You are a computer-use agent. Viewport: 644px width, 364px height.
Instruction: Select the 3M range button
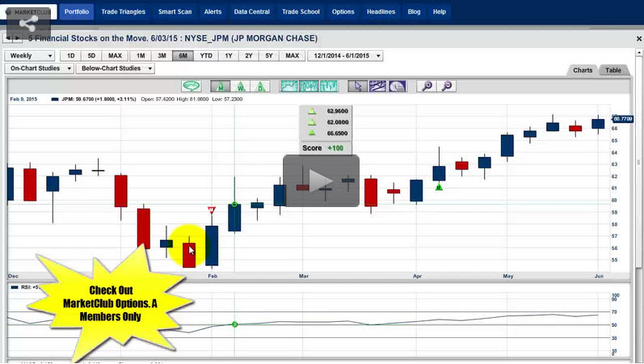(162, 56)
